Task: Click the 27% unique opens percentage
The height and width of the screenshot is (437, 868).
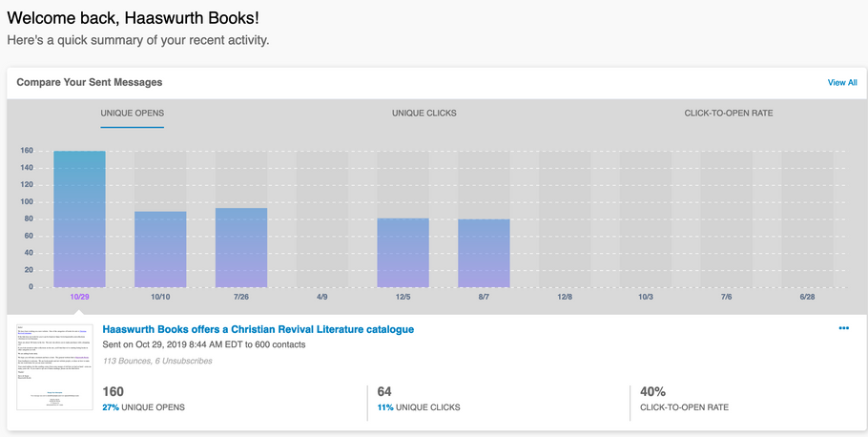Action: (110, 407)
